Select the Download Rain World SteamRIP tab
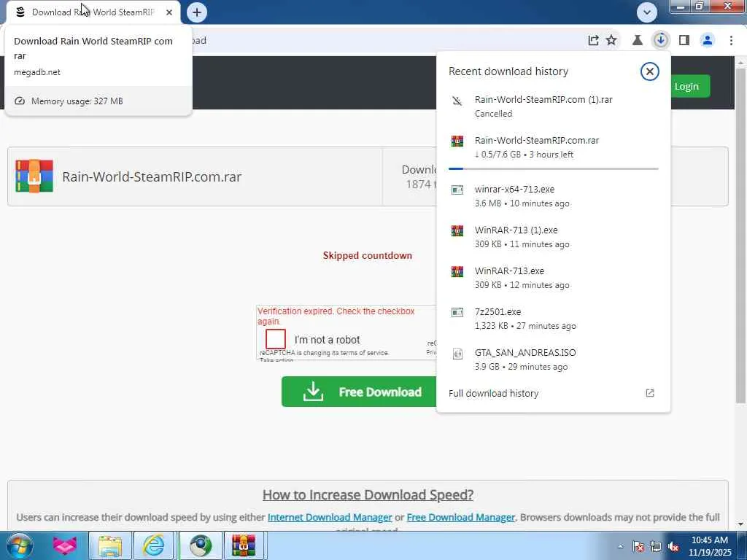Screen dimensions: 747x560 tap(93, 12)
